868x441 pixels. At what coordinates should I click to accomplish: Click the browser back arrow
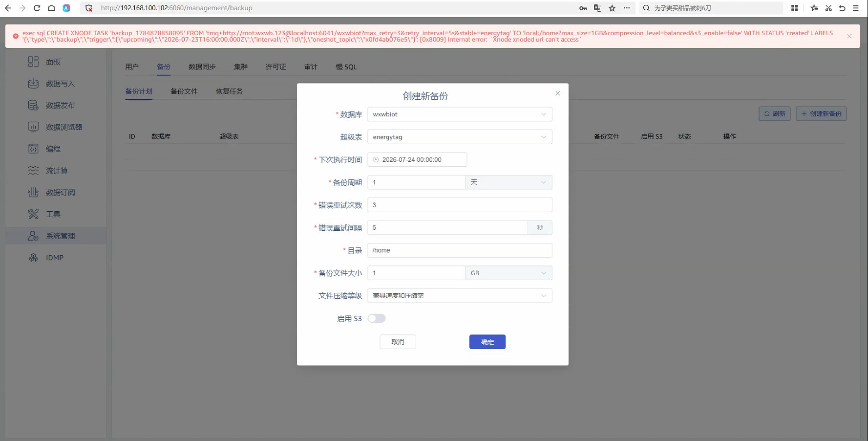(x=8, y=8)
